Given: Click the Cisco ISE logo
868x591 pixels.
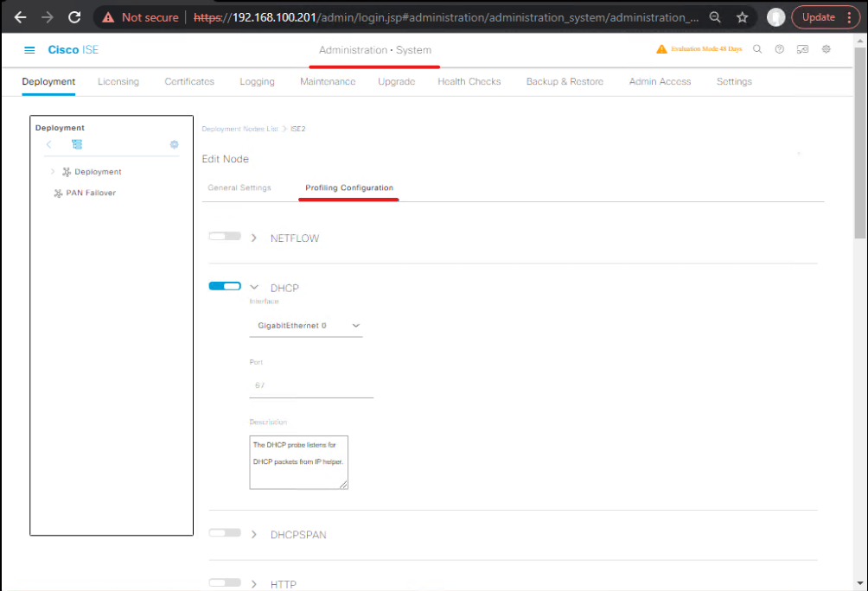Looking at the screenshot, I should point(73,50).
